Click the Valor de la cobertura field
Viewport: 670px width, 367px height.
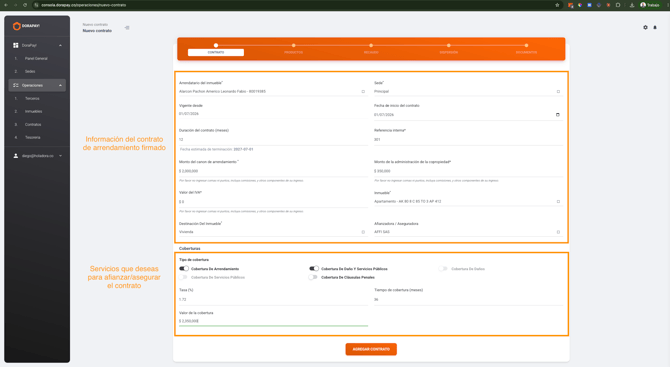[273, 321]
